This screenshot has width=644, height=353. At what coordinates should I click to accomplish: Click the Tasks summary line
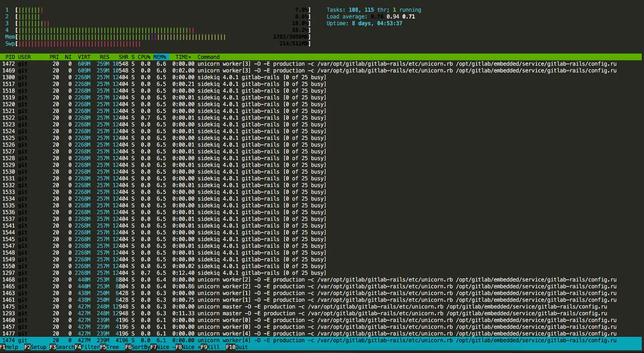(x=374, y=10)
